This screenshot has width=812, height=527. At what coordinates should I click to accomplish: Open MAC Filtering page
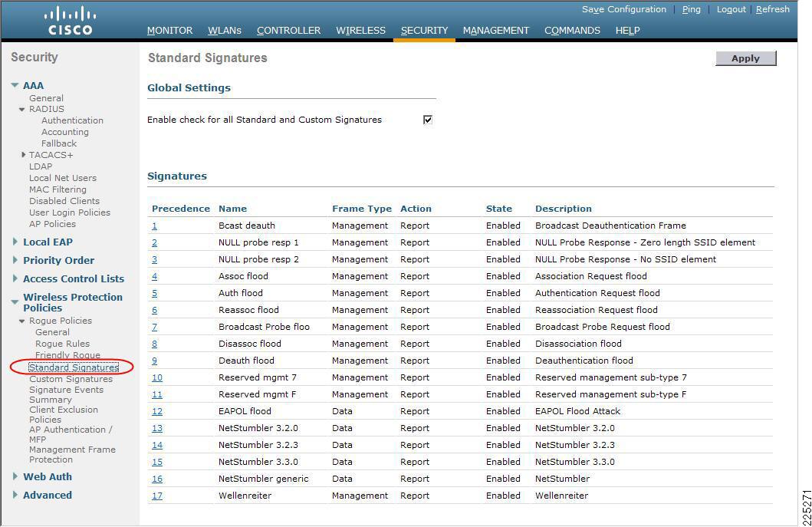point(58,189)
